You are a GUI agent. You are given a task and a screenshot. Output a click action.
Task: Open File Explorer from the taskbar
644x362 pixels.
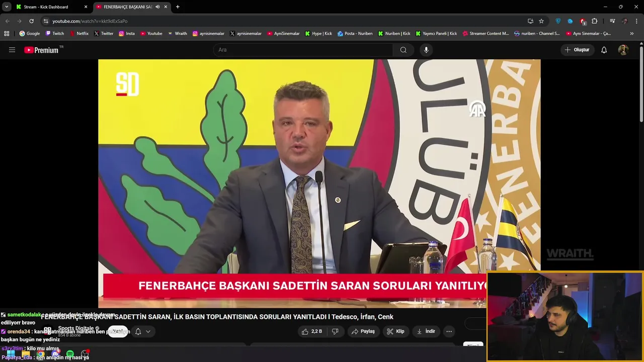(26, 354)
